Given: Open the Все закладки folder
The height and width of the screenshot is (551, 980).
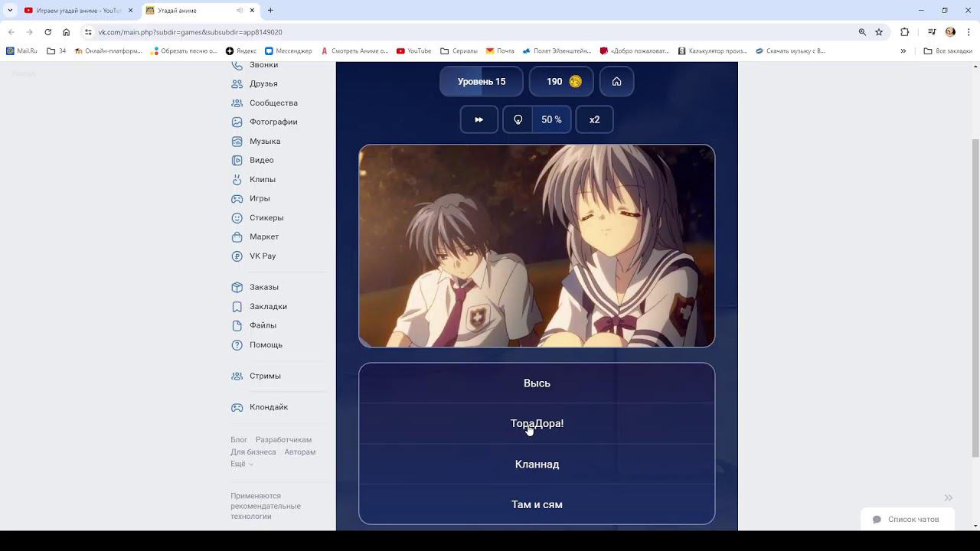Looking at the screenshot, I should tap(948, 51).
